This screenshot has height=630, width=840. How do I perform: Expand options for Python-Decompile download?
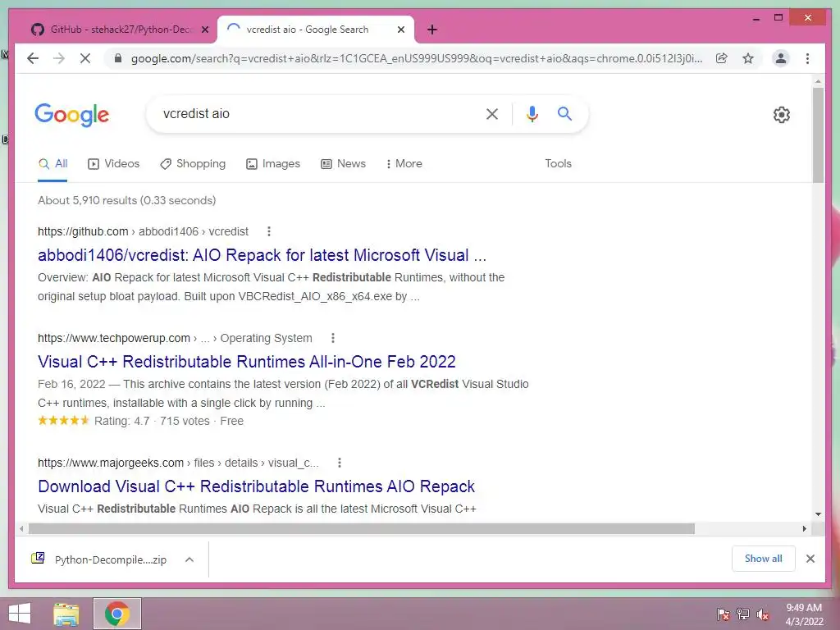[189, 559]
